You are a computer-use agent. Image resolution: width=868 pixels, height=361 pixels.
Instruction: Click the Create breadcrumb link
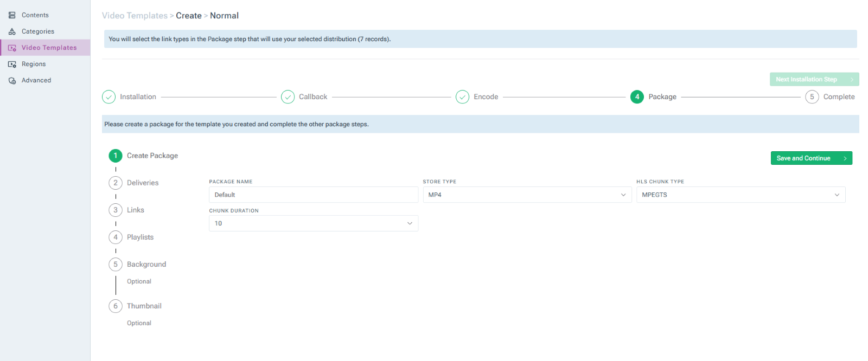(189, 16)
